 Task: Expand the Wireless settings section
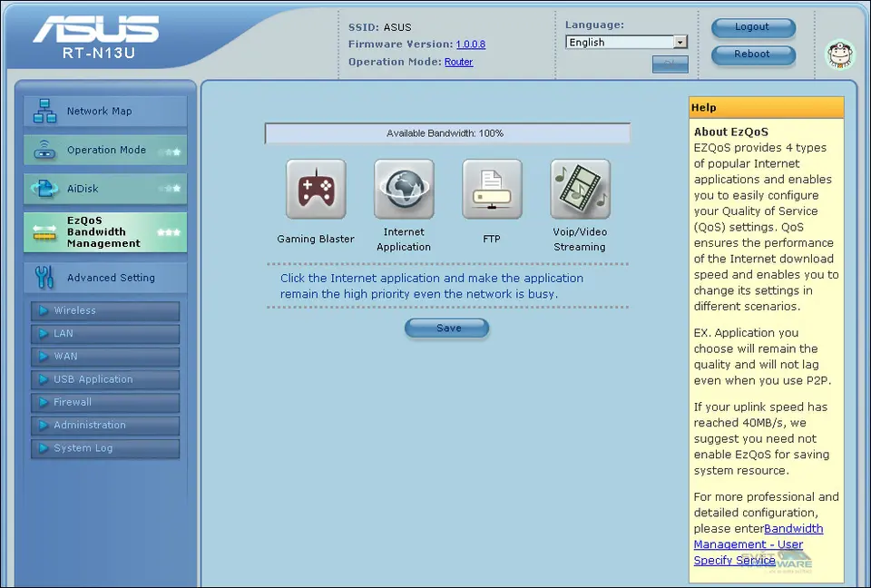[x=105, y=310]
